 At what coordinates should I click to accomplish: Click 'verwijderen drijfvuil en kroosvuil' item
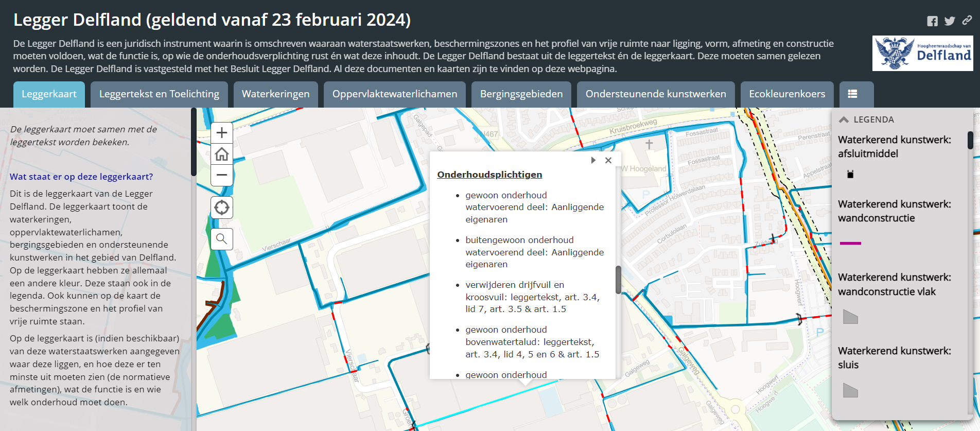533,297
